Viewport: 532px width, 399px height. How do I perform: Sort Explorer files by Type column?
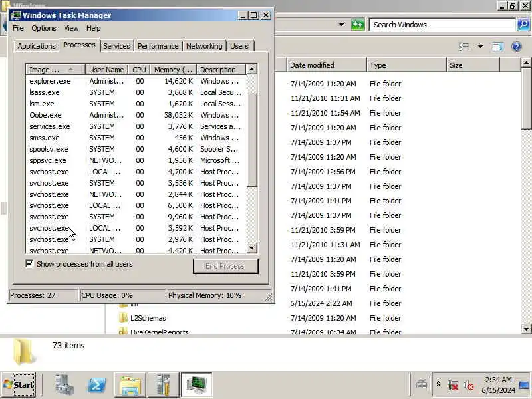[x=406, y=65]
